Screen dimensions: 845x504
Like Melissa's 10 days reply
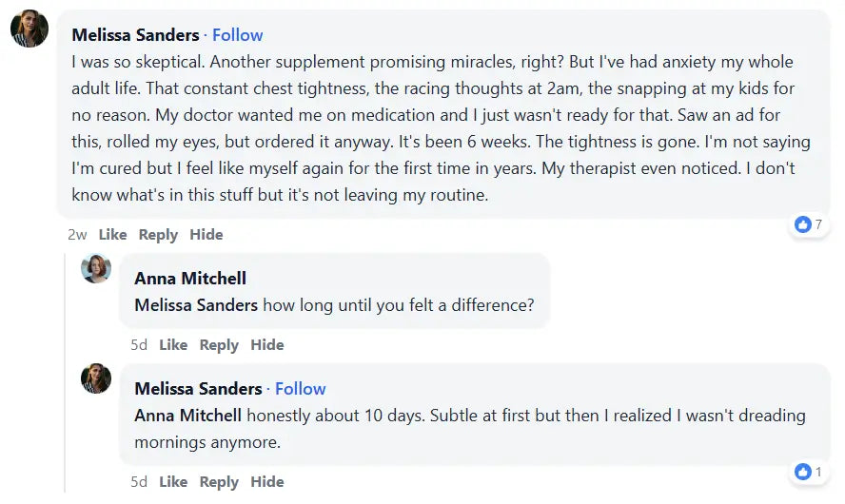point(173,482)
